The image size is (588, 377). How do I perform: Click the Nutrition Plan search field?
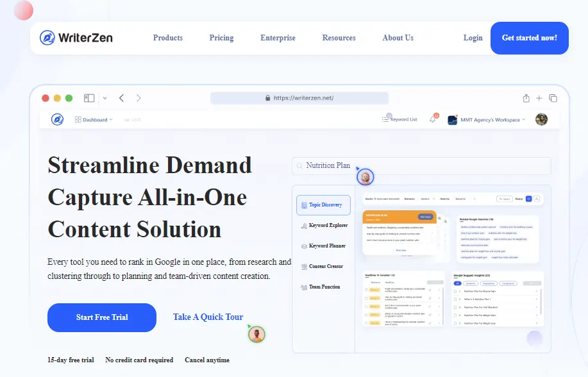tap(385, 165)
